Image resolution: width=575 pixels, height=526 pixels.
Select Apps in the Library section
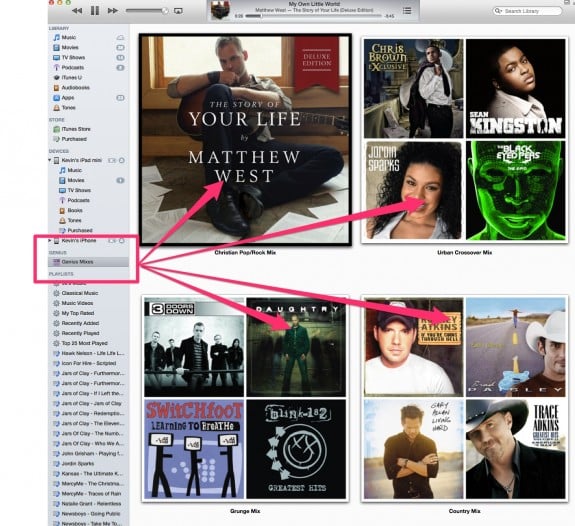(x=68, y=98)
